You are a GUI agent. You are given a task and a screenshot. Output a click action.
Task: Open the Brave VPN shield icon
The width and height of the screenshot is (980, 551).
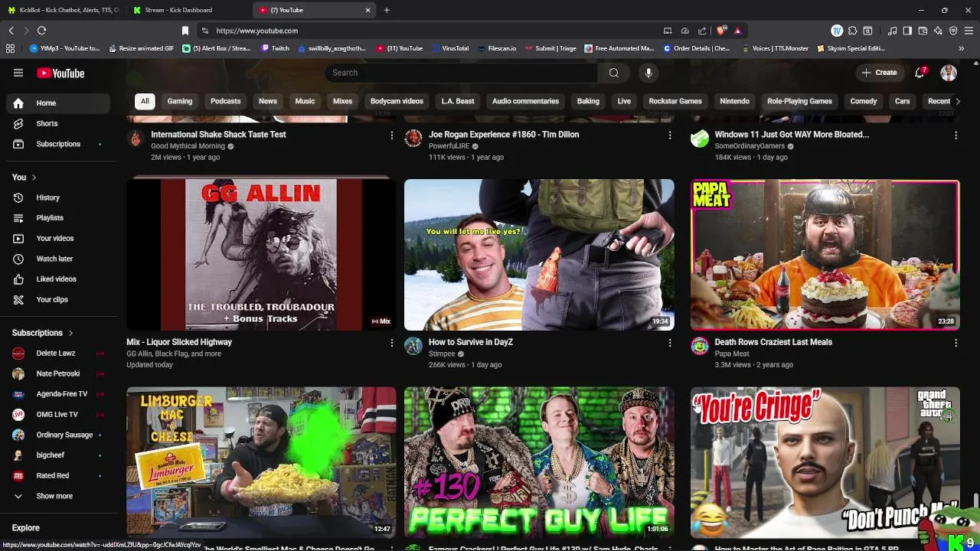pos(953,31)
